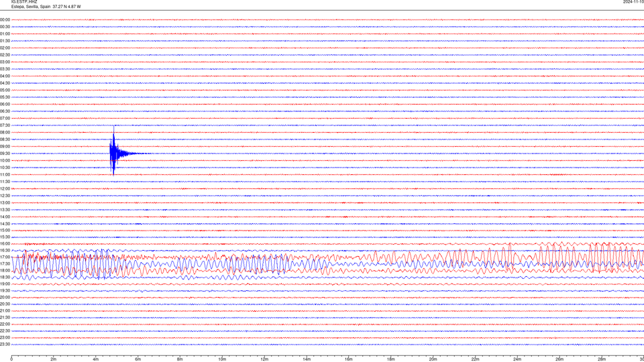644x362 pixels.
Task: Click the 07:00 trace label
Action: (5, 118)
